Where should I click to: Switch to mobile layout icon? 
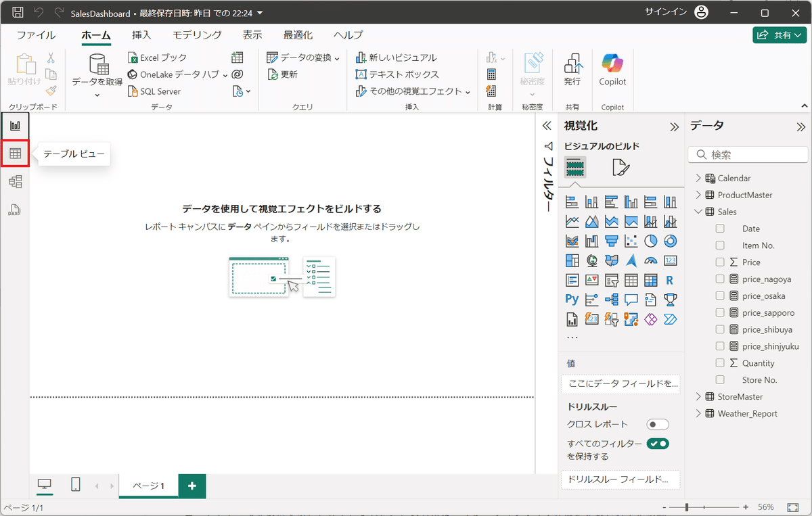point(76,484)
